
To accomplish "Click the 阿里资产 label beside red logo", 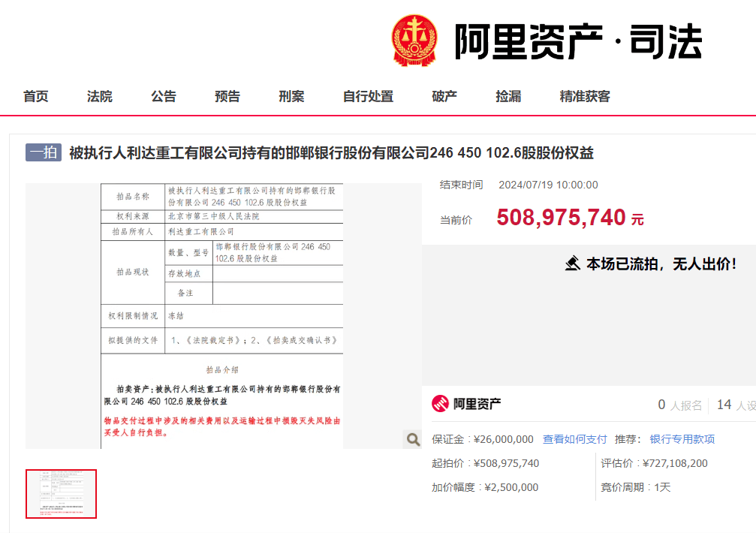I will pyautogui.click(x=477, y=404).
